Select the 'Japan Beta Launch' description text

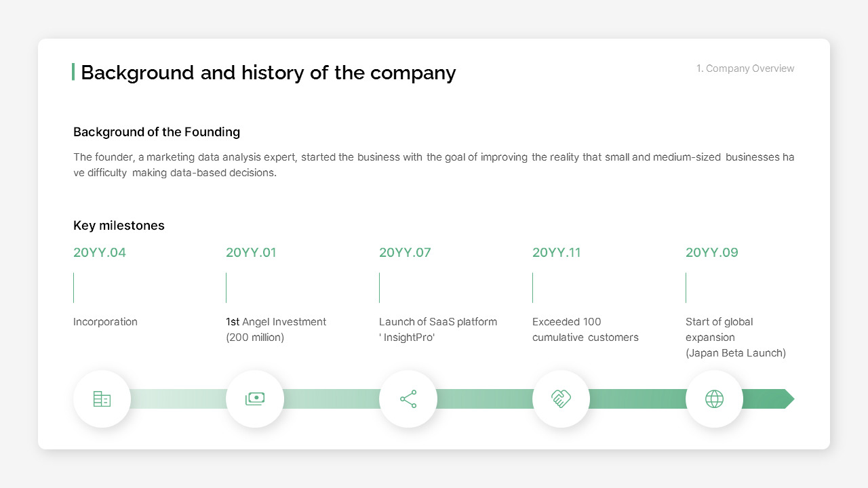736,353
